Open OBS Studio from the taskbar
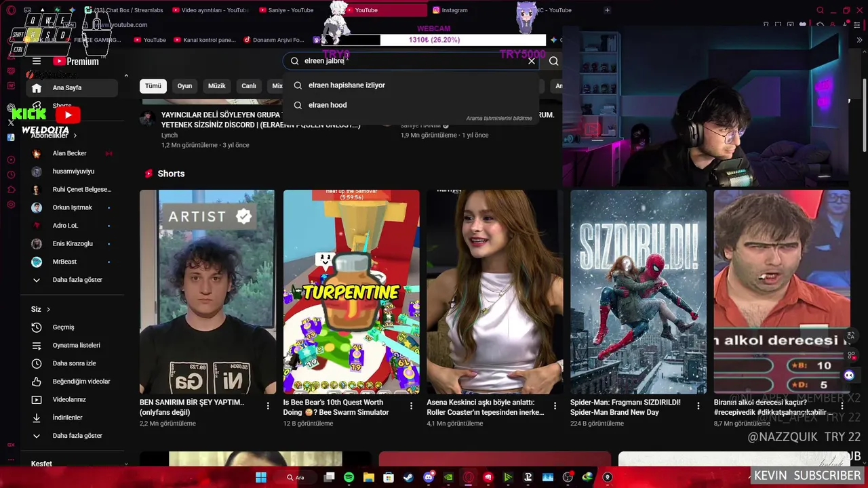This screenshot has height=488, width=868. tap(568, 477)
